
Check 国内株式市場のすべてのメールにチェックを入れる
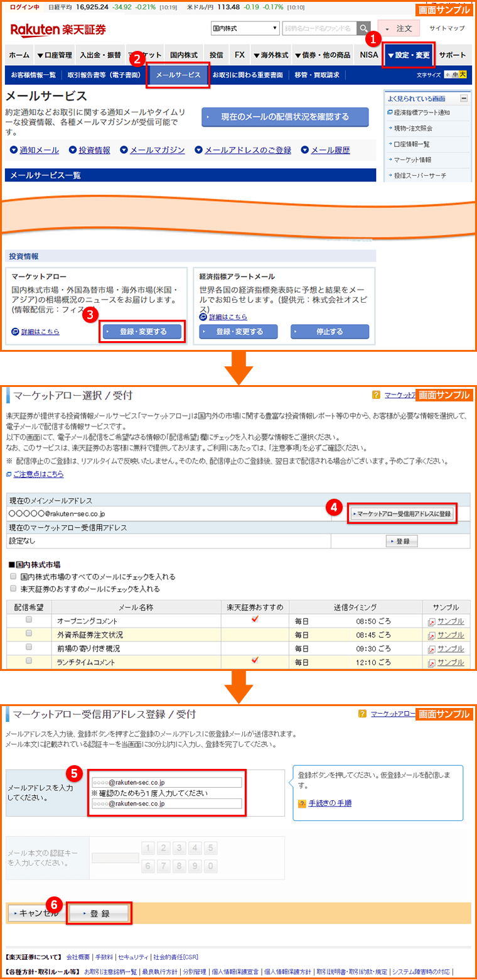click(x=13, y=576)
